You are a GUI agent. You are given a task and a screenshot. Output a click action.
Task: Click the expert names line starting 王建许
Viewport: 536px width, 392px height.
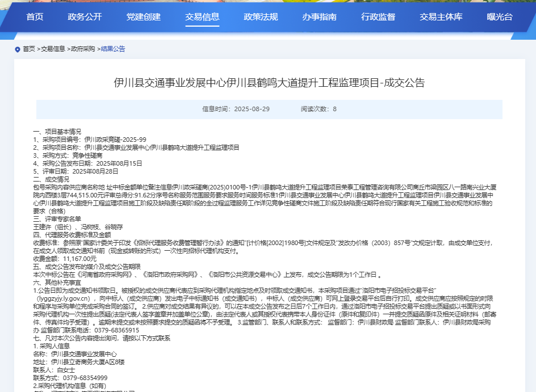point(78,227)
